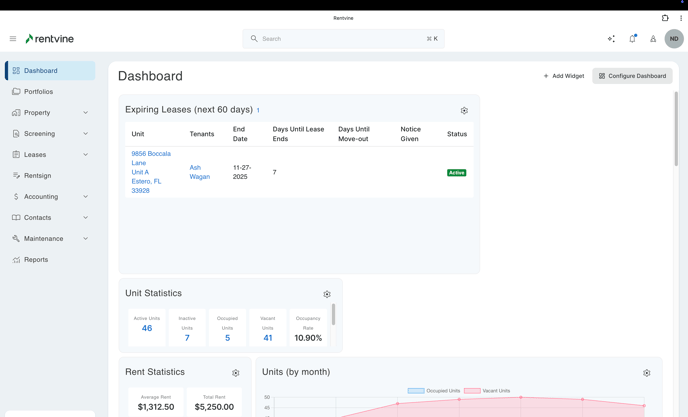Open Unit Statistics widget settings gear

(327, 294)
